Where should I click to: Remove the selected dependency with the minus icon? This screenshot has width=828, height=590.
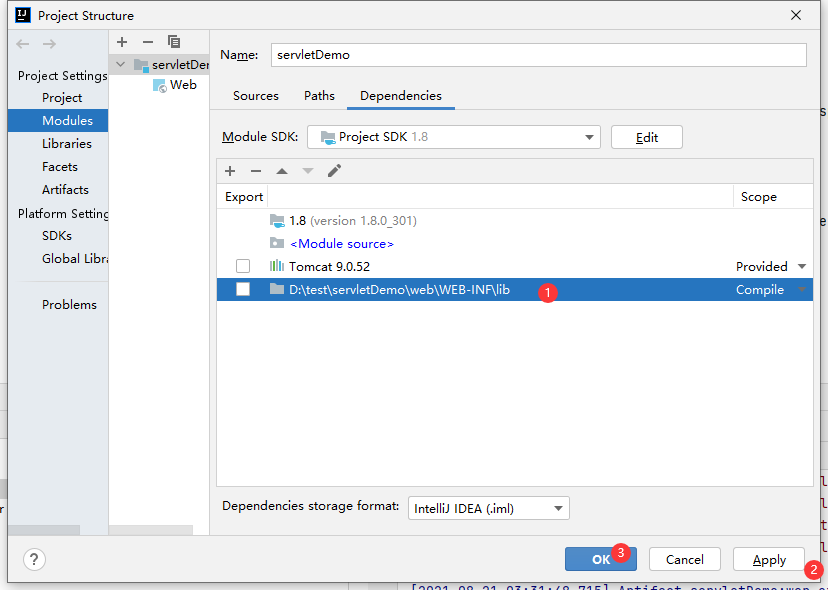pos(256,171)
